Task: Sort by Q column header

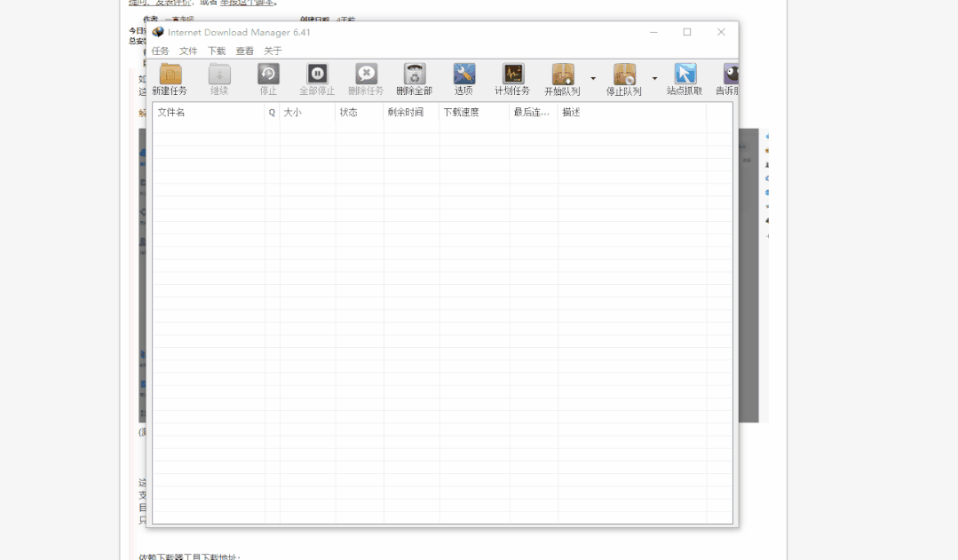Action: point(272,113)
